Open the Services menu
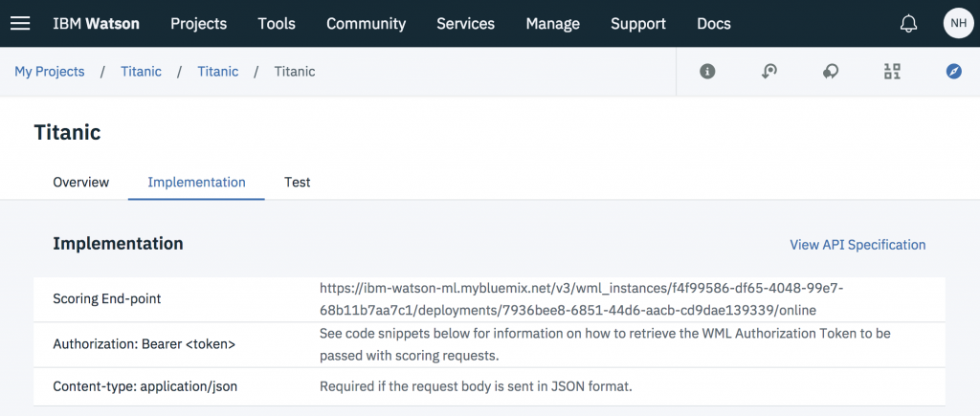Image resolution: width=980 pixels, height=416 pixels. pyautogui.click(x=465, y=24)
